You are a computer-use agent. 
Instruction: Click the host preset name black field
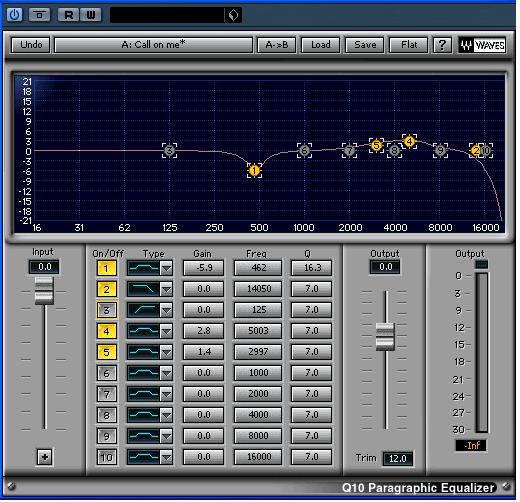(x=167, y=15)
